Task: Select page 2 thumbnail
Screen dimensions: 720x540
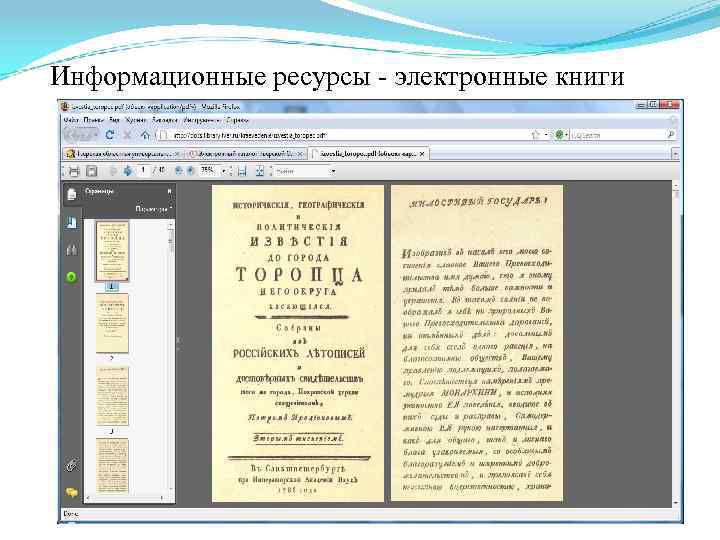Action: pyautogui.click(x=112, y=324)
